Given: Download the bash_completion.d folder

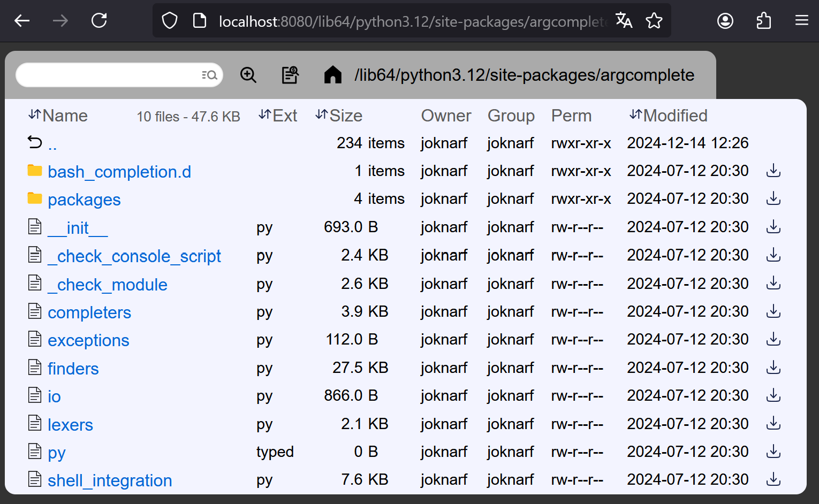Looking at the screenshot, I should point(773,171).
